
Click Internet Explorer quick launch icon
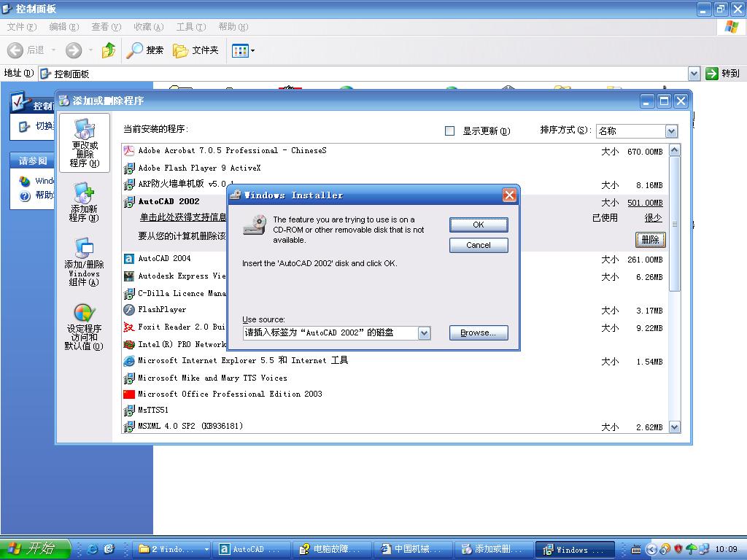tap(93, 549)
